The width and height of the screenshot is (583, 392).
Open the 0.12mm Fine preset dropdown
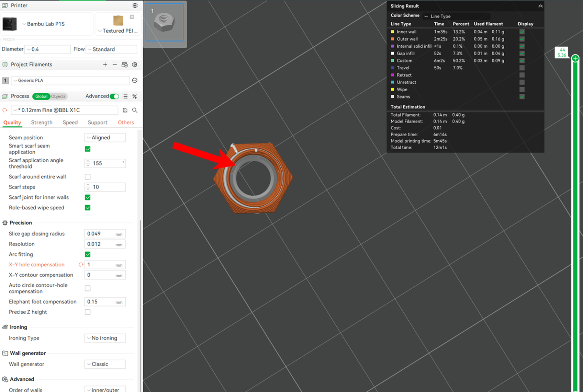point(65,110)
